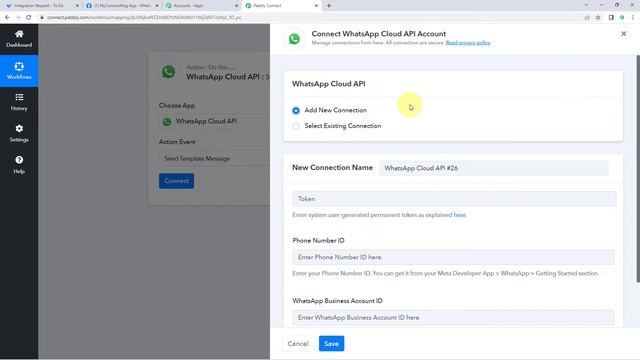This screenshot has height=360, width=640.
Task: Open the 'here' token explanation link
Action: pos(459,215)
